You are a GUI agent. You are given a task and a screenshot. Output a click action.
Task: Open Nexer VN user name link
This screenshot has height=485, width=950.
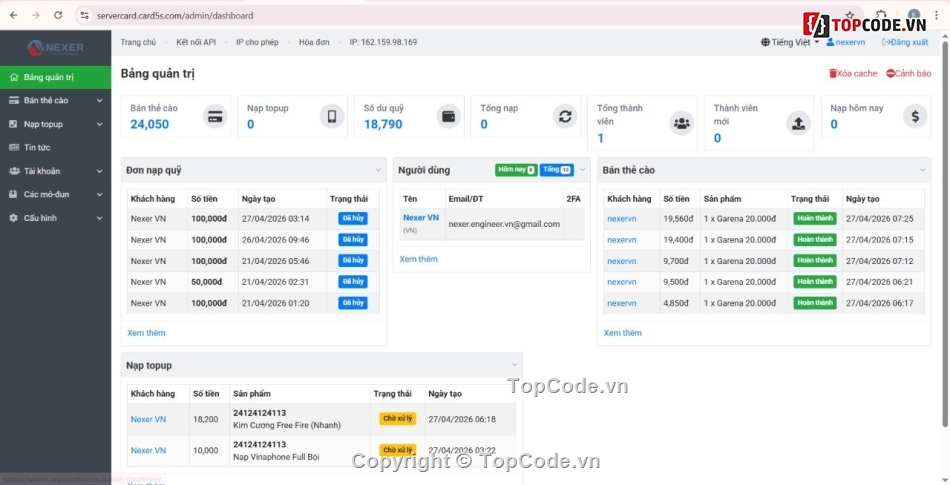click(420, 217)
